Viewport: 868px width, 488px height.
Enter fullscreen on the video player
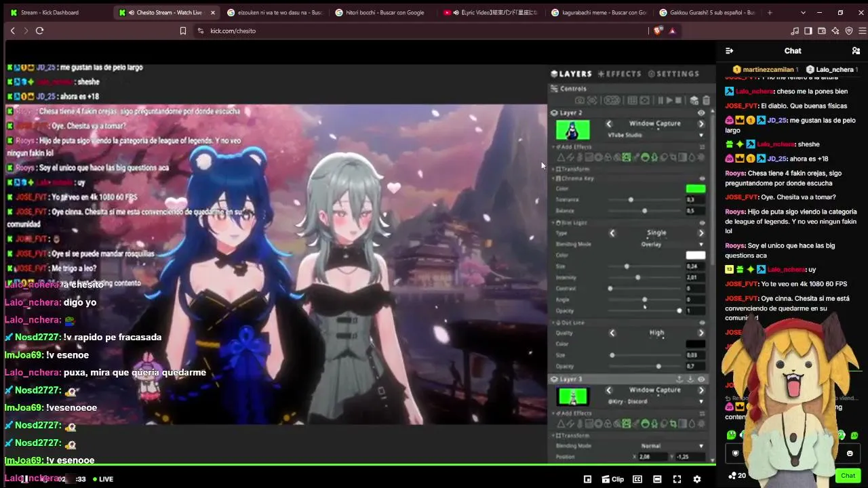(677, 479)
